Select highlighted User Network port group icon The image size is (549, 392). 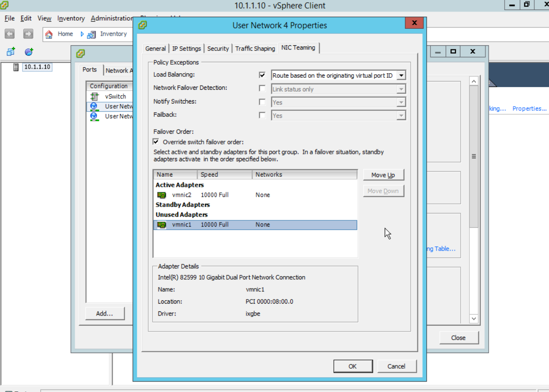(x=94, y=107)
